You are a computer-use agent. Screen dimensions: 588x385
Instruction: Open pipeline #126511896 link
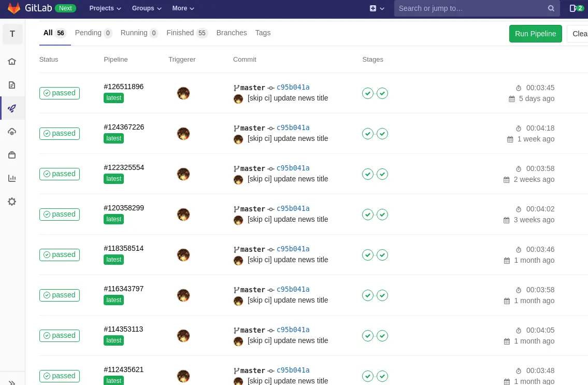pyautogui.click(x=124, y=87)
